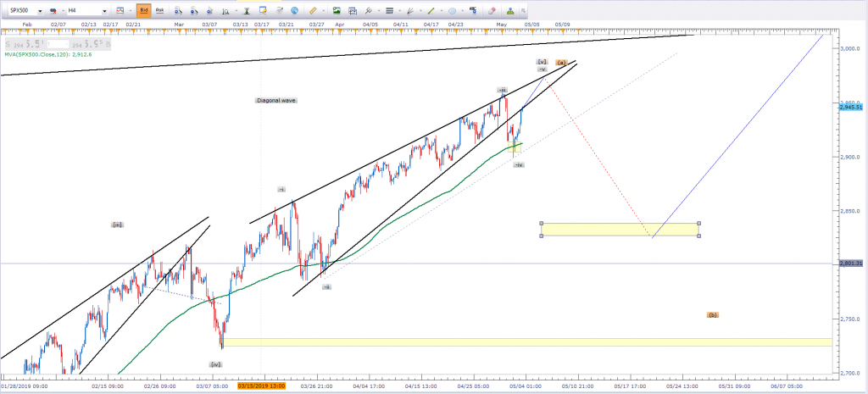Select the green trend line drawing tool
This screenshot has width=868, height=394.
[431, 10]
